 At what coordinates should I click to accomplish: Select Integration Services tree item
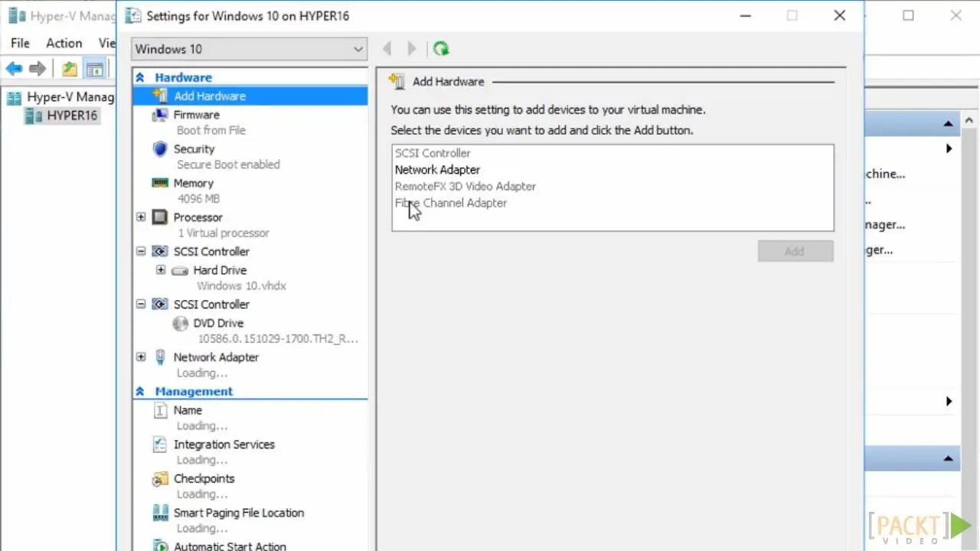click(224, 445)
